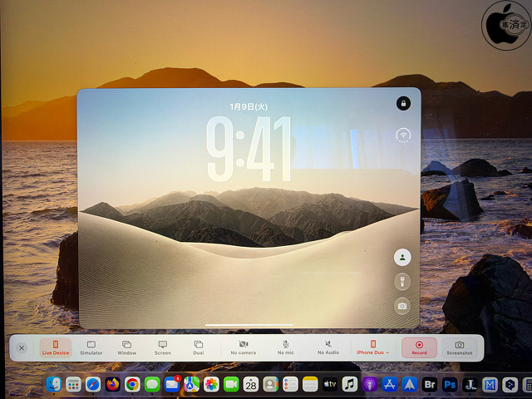Open Mail with unread badge in Dock
Screen dimensions: 532x399
172,384
